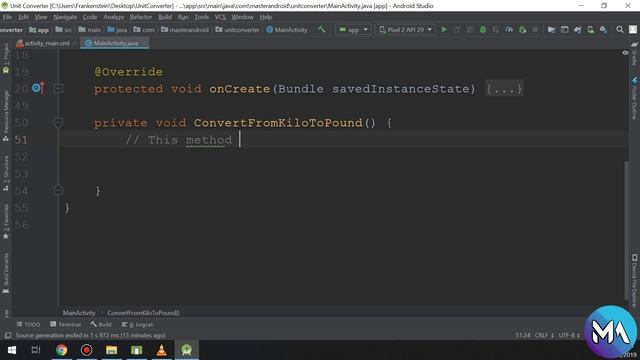This screenshot has width=640, height=360.
Task: Open the Refactor menu
Action: tap(141, 17)
